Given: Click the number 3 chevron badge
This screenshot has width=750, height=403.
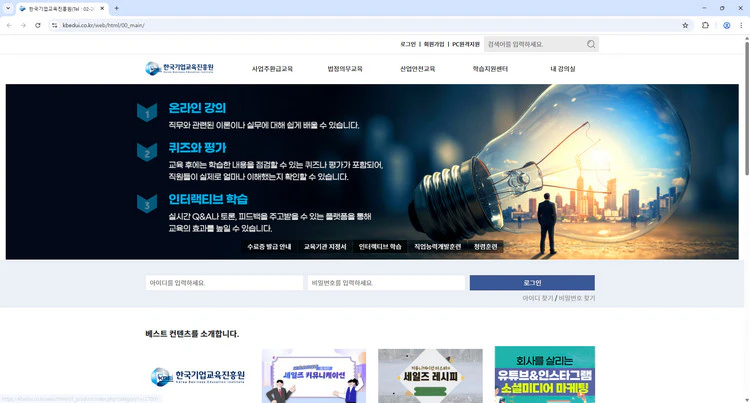Looking at the screenshot, I should [x=147, y=204].
